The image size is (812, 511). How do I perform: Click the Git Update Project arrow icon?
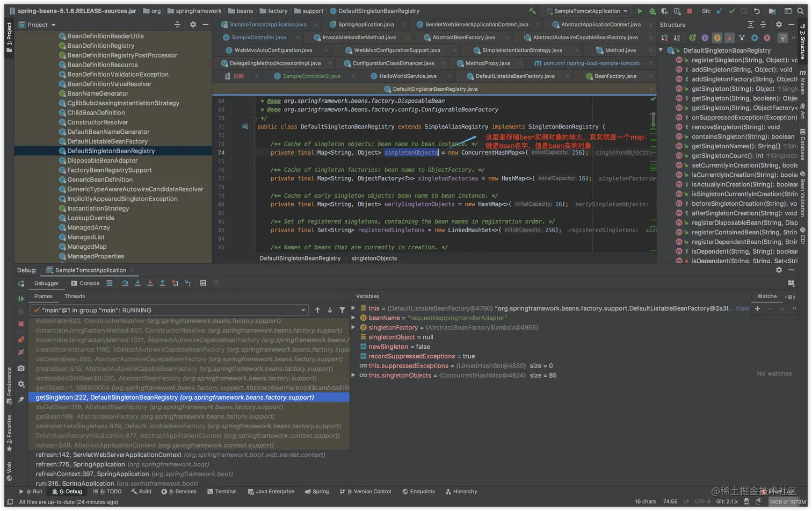coord(719,11)
